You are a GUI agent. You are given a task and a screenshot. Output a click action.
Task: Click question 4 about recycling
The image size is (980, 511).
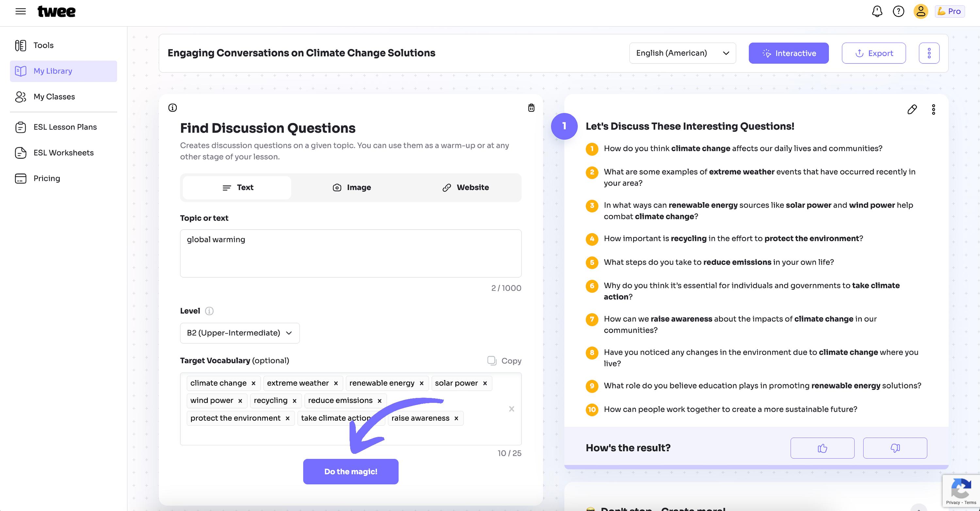pyautogui.click(x=733, y=239)
